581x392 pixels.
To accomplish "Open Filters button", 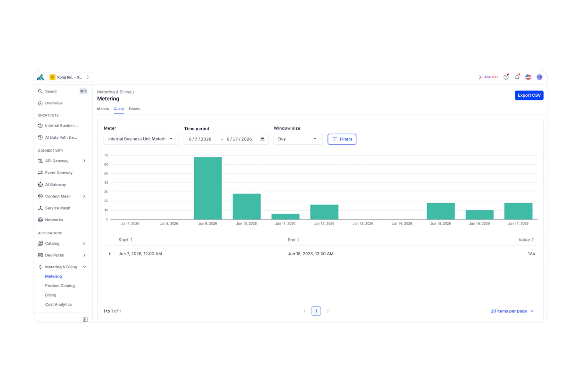I will coord(342,139).
